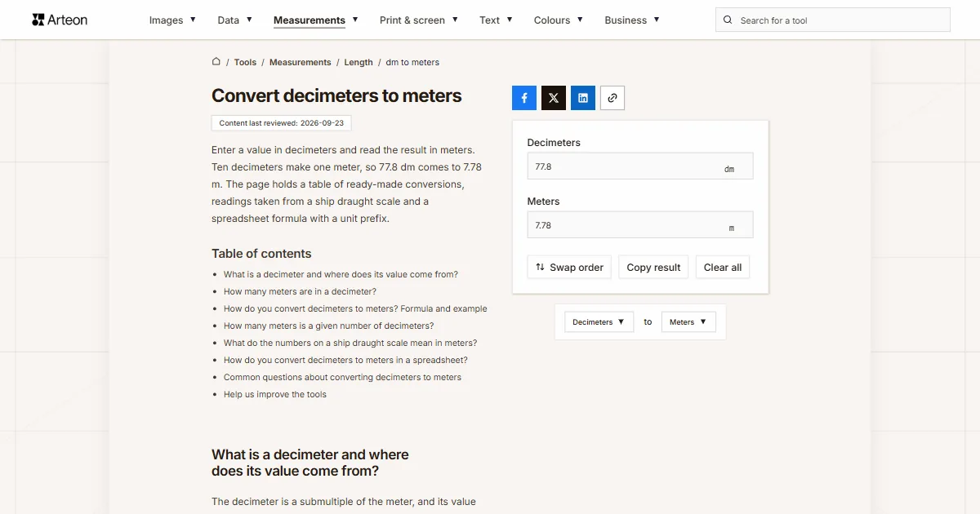Open the Business menu

(x=632, y=20)
